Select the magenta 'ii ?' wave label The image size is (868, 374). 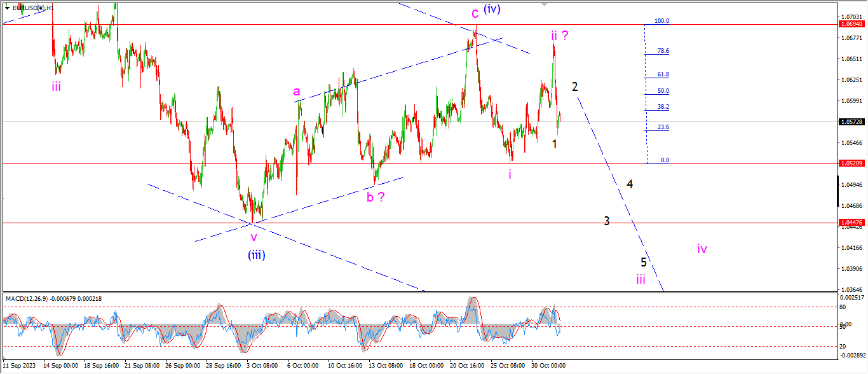[559, 36]
